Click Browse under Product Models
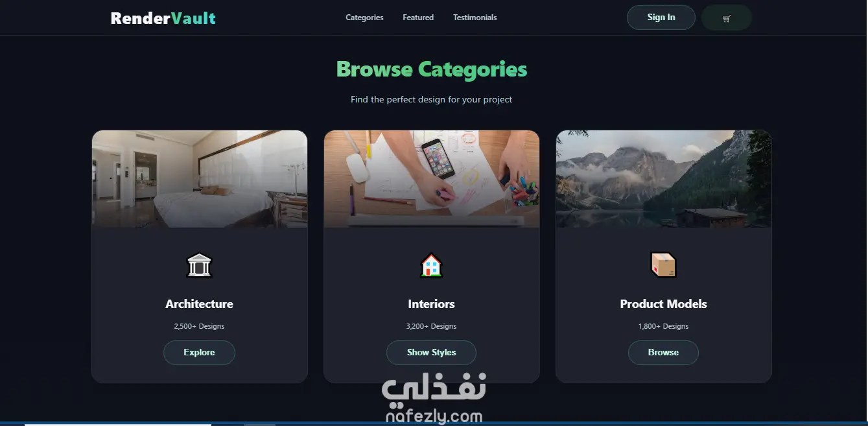 pyautogui.click(x=663, y=353)
